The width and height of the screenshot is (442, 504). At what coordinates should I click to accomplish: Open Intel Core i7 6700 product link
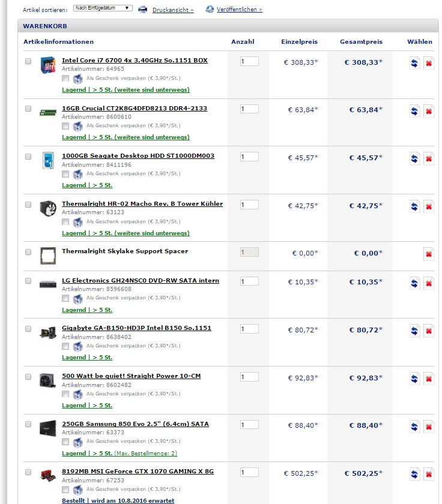coord(135,60)
